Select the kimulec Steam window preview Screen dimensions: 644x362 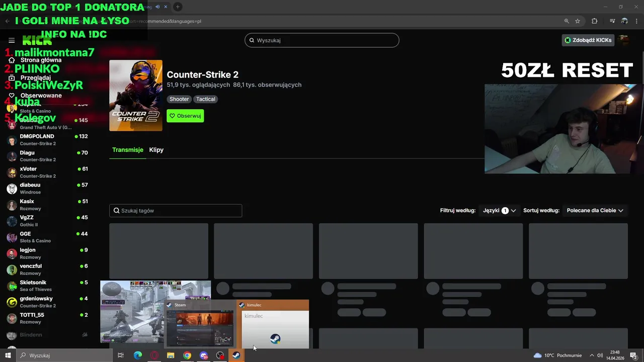pos(275,329)
